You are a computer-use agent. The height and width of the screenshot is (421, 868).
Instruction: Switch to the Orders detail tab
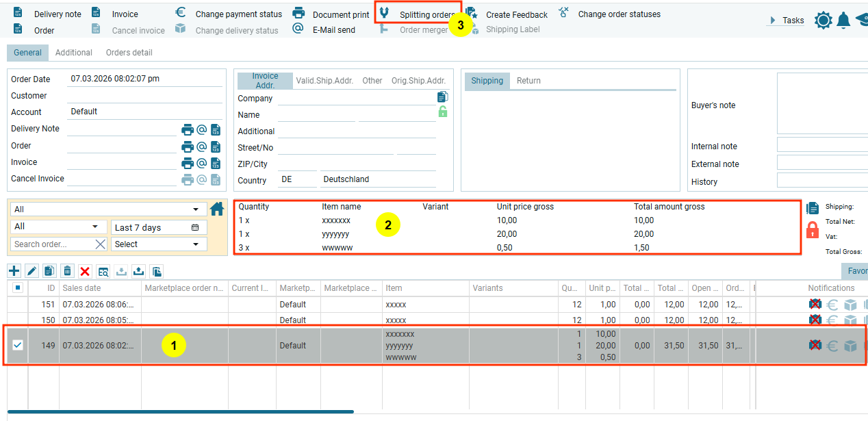[x=129, y=53]
